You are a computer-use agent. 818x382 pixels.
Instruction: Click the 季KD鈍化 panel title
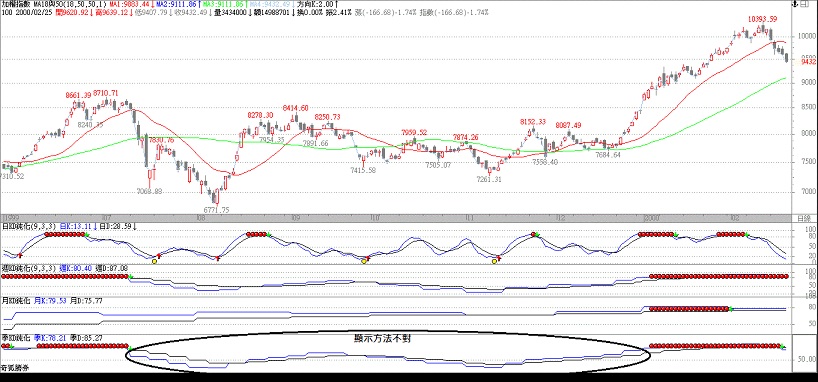pyautogui.click(x=16, y=338)
